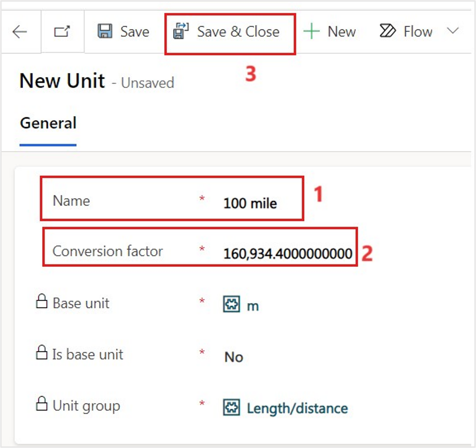The image size is (476, 448).
Task: Click the back arrow icon
Action: [x=20, y=32]
